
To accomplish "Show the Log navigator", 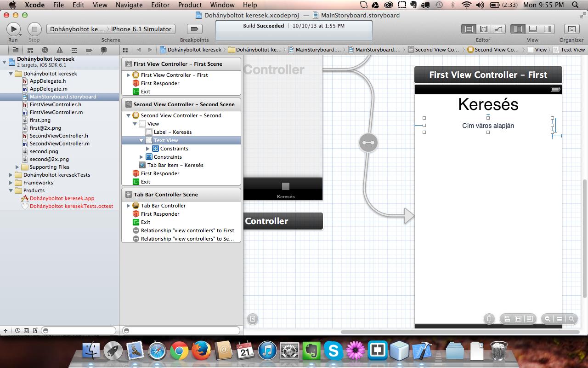I will (x=104, y=50).
